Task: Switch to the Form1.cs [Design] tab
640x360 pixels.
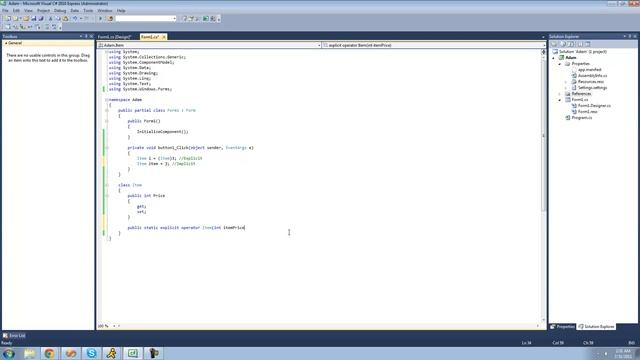Action: tap(114, 37)
